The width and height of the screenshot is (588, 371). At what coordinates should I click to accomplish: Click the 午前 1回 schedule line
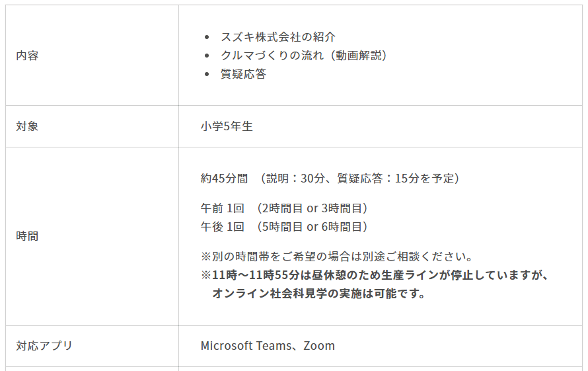[284, 208]
